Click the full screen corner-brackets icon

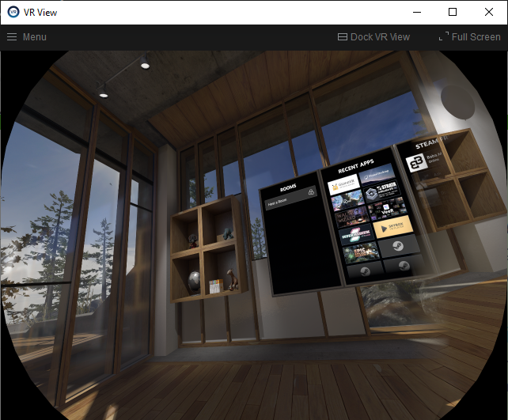444,36
